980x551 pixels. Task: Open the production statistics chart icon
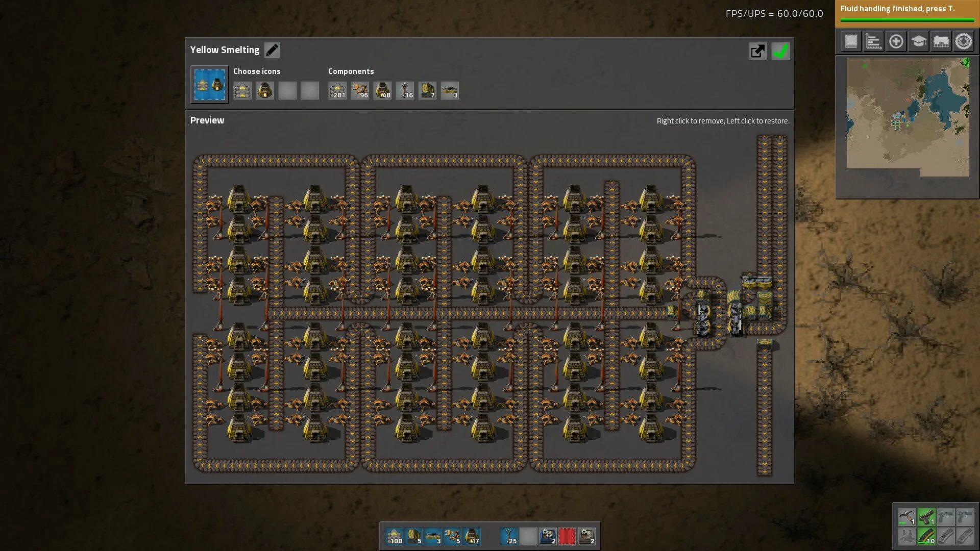pyautogui.click(x=873, y=41)
